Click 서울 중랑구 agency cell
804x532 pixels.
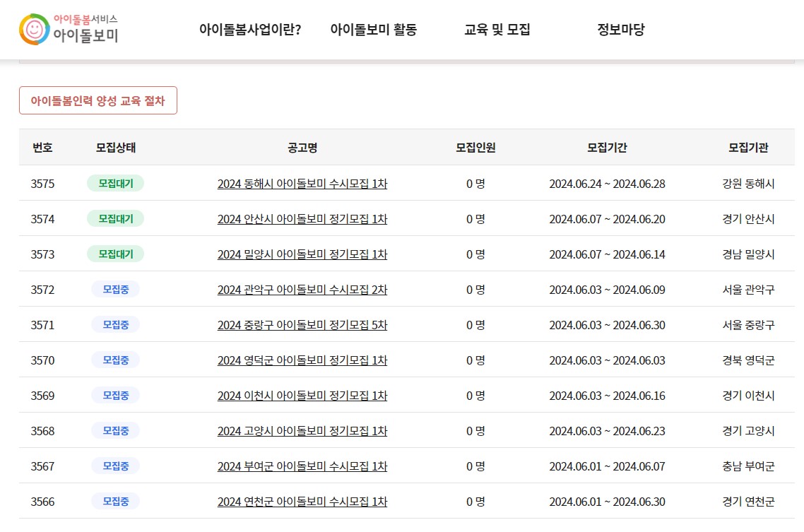(x=749, y=325)
